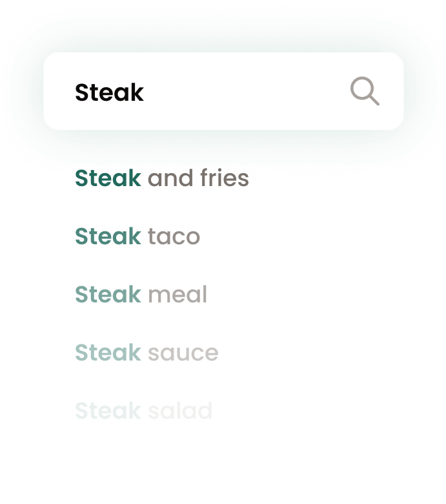Viewport: 446px width, 504px height.
Task: Click faded "Steak" in the salad suggestion
Action: click(108, 410)
